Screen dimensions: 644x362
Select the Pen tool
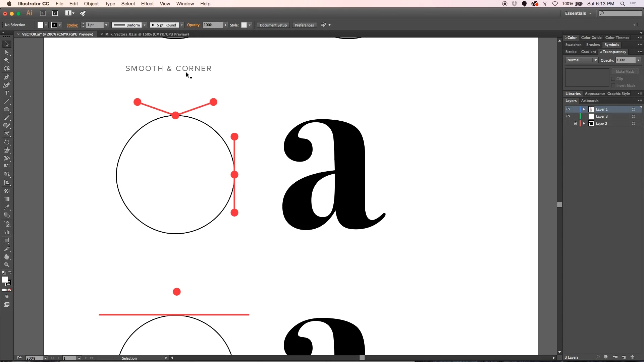6,77
